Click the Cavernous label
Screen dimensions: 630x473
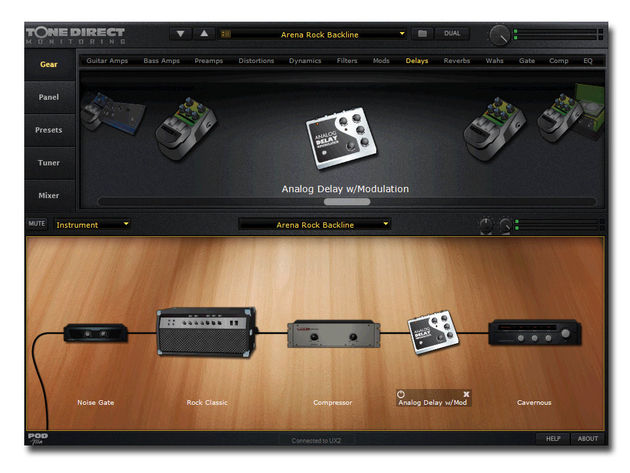(x=534, y=402)
